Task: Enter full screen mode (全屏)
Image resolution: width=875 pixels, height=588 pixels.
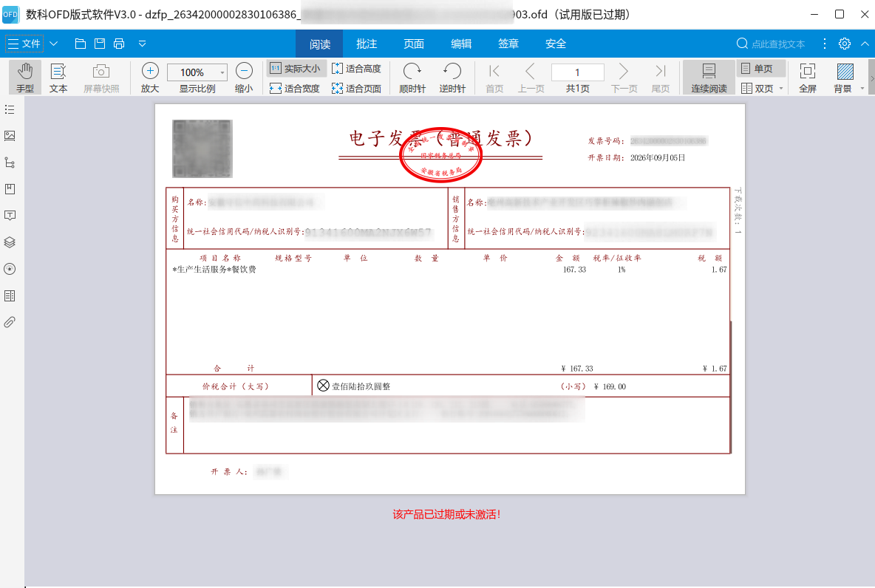Action: (x=808, y=77)
